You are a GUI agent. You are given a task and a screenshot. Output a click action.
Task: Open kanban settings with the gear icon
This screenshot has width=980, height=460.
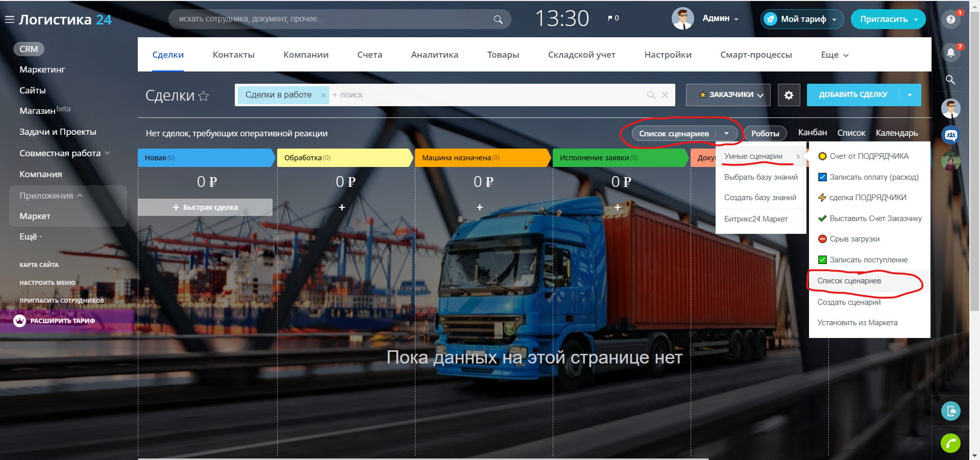tap(789, 95)
